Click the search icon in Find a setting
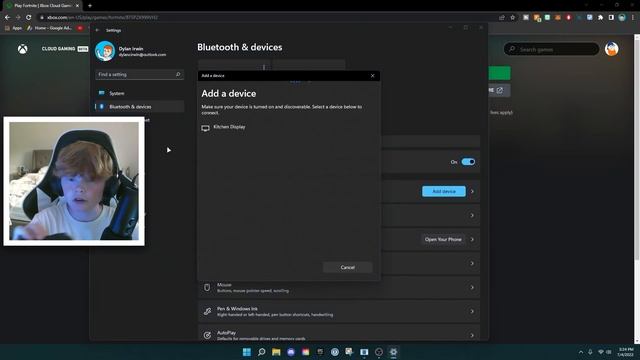 pyautogui.click(x=178, y=74)
